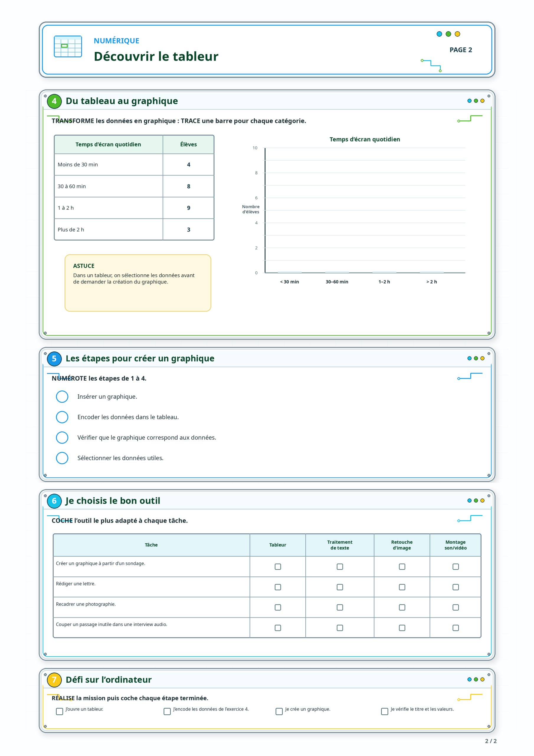Click the green number 4 badge
Image resolution: width=534 pixels, height=756 pixels.
coord(54,101)
